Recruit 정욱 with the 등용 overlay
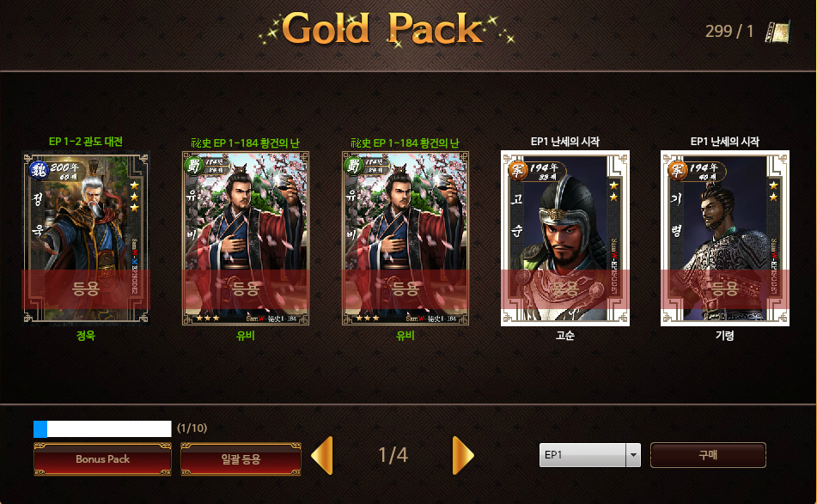The height and width of the screenshot is (504, 817). (86, 289)
